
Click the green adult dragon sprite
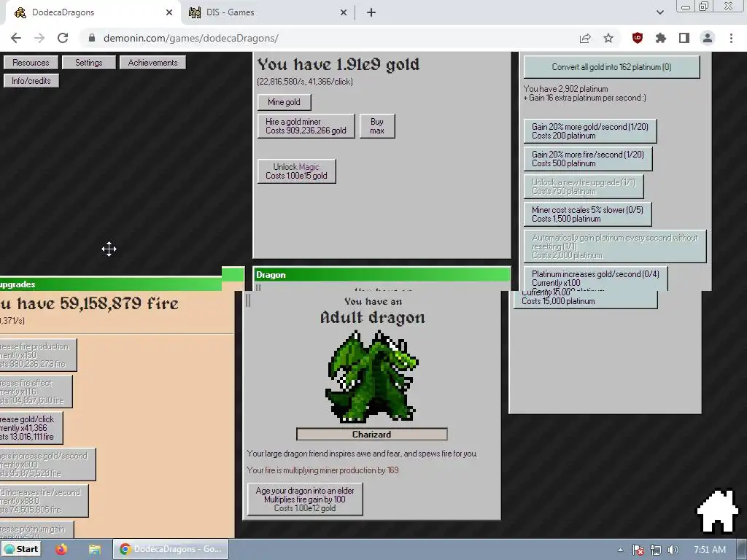pos(371,376)
